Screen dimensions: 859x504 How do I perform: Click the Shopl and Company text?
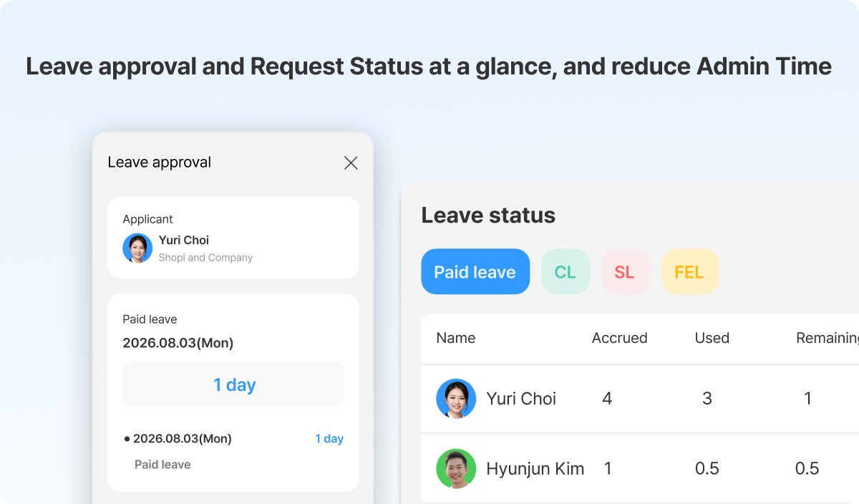click(205, 258)
